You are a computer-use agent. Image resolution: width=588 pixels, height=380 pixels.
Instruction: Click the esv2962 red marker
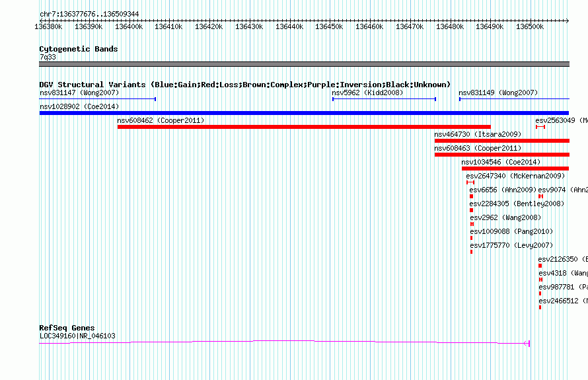(472, 224)
